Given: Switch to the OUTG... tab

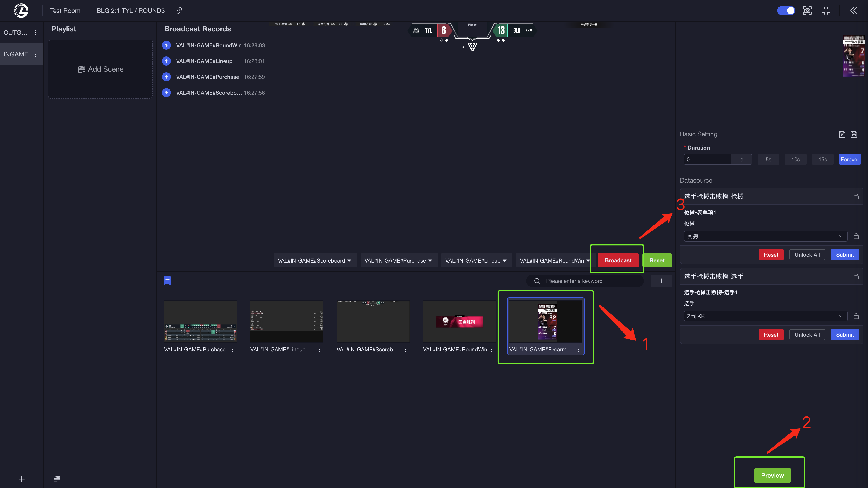Looking at the screenshot, I should [x=16, y=33].
